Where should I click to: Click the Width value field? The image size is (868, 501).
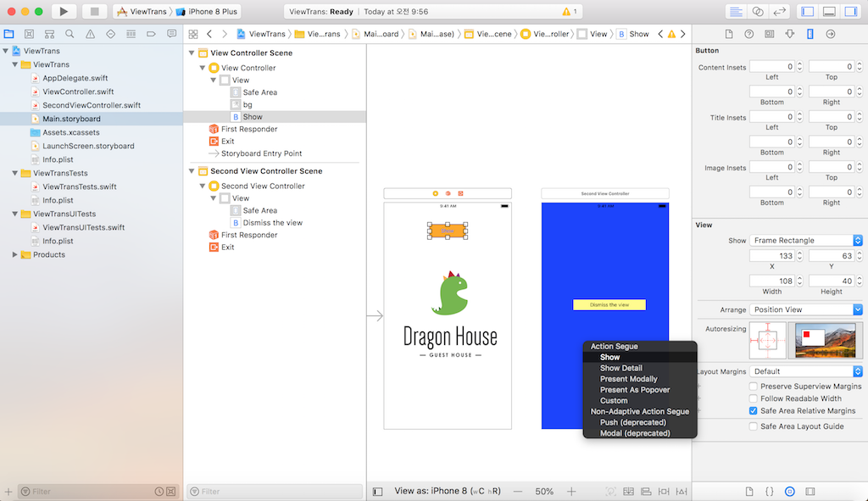tap(771, 281)
